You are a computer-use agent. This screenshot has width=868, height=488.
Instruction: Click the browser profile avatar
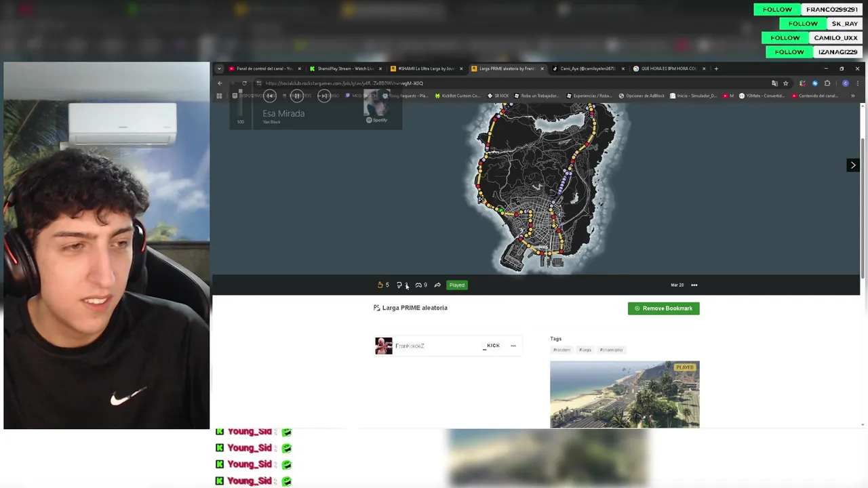(845, 83)
